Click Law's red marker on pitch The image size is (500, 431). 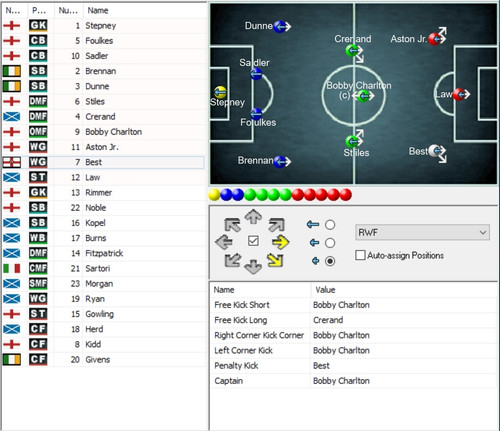tap(459, 94)
